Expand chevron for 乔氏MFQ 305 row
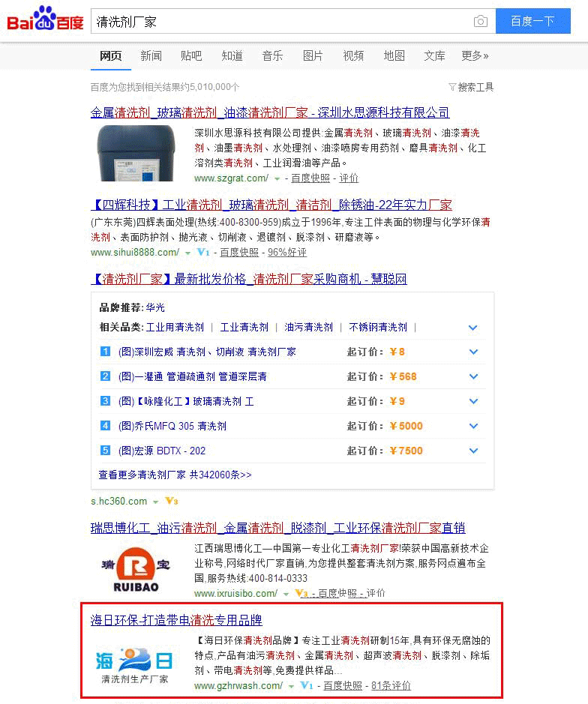 point(473,426)
